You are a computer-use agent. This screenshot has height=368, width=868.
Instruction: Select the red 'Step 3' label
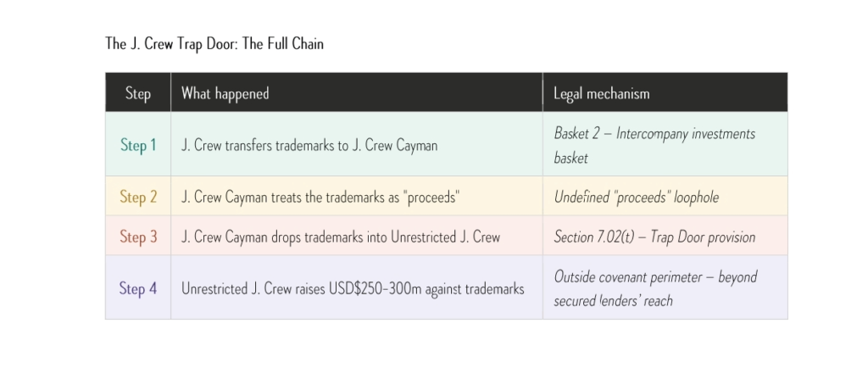[138, 237]
